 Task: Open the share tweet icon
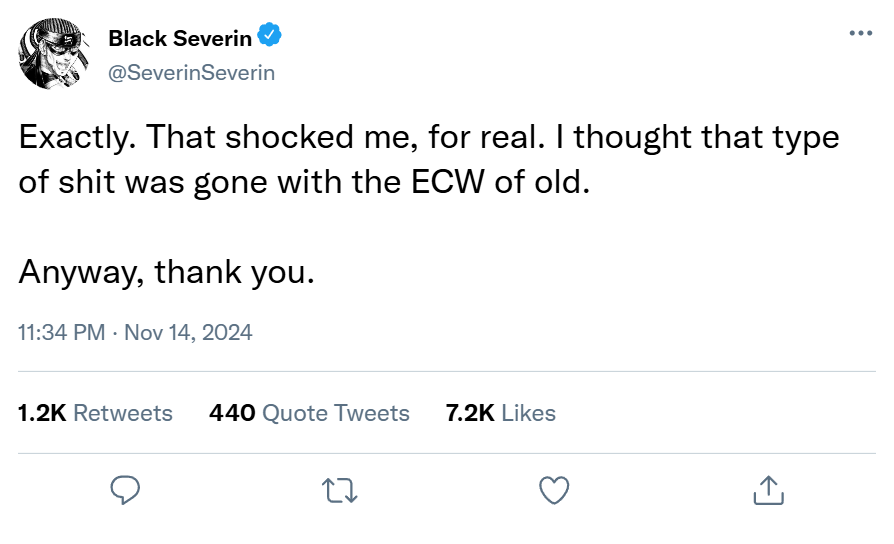pyautogui.click(x=767, y=489)
